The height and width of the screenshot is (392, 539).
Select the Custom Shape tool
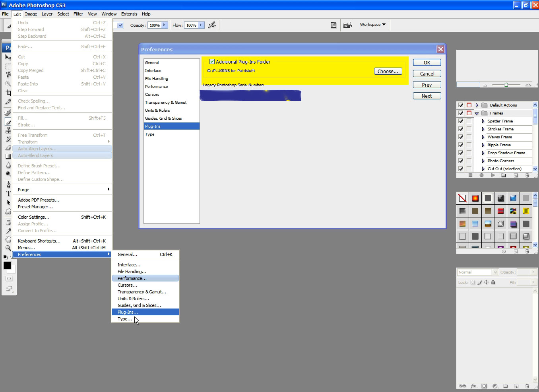[8, 211]
